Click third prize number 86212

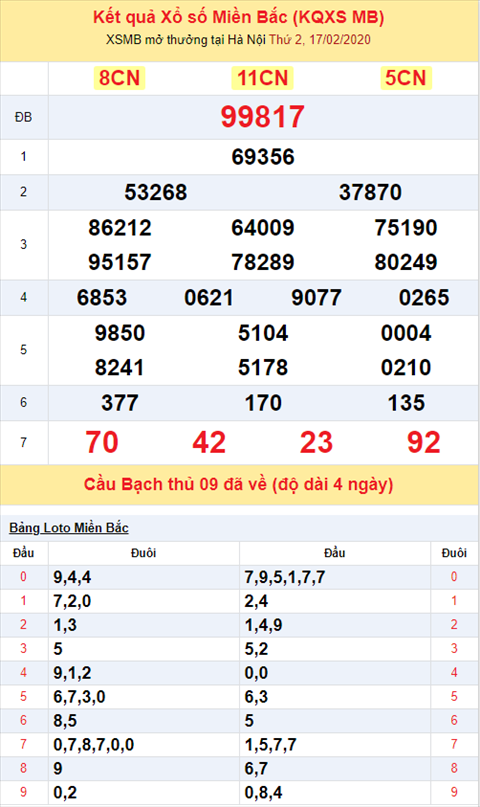click(120, 228)
